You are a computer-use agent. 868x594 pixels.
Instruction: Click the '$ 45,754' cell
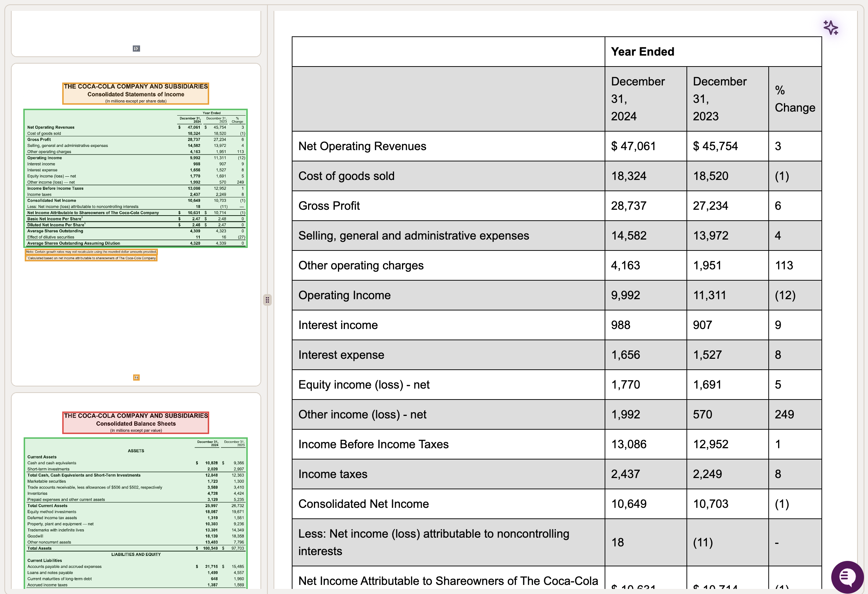click(x=727, y=146)
